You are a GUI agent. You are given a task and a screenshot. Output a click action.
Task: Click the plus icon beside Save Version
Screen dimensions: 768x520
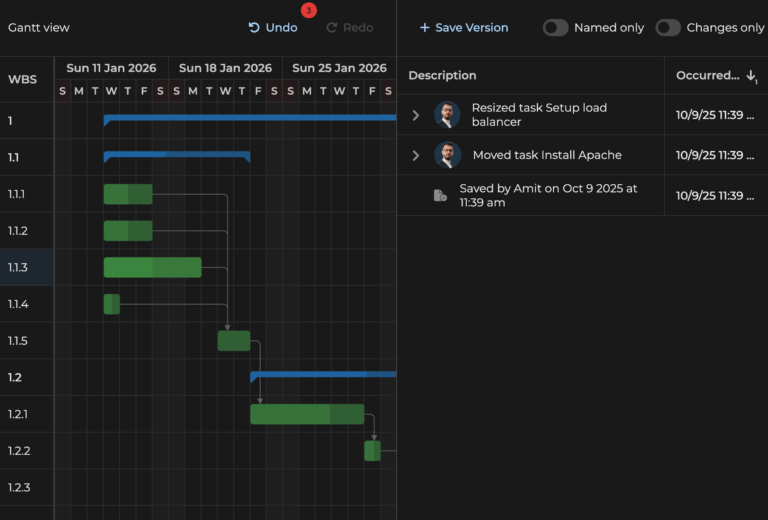click(x=425, y=28)
